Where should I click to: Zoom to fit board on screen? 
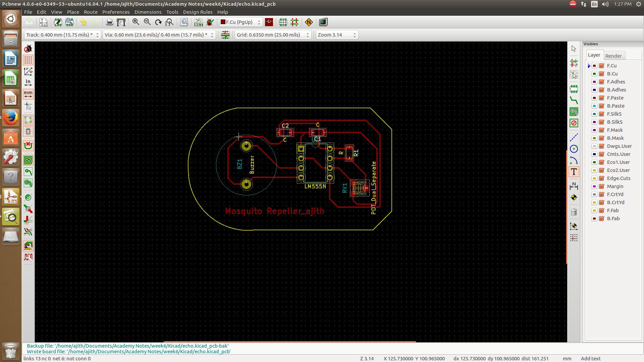(x=170, y=22)
